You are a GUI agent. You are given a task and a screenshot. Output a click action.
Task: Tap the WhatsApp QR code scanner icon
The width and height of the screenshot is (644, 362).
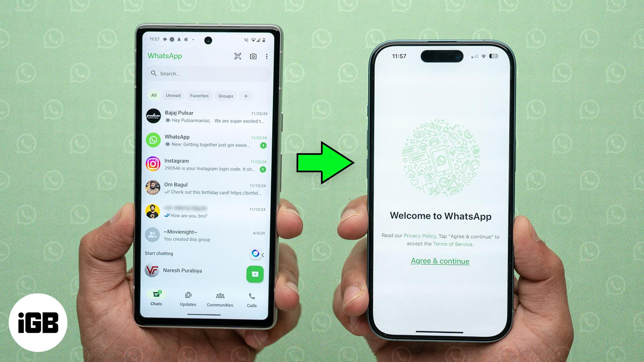tap(238, 56)
